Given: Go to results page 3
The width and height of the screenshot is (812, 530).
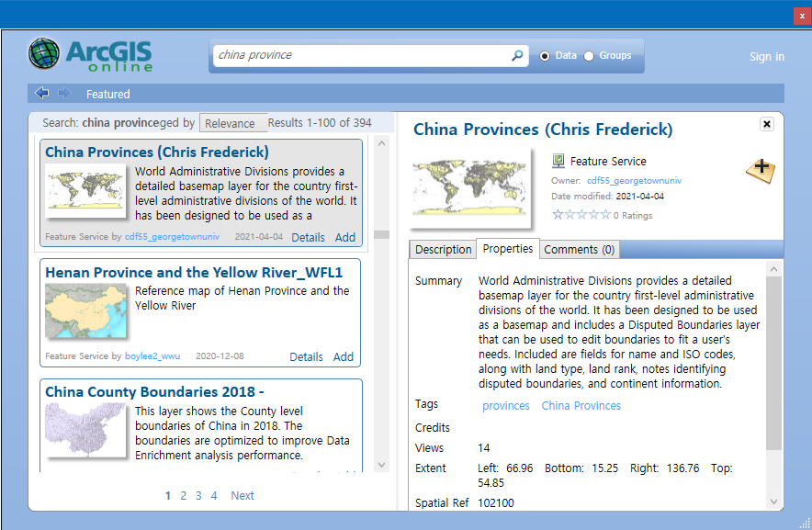Looking at the screenshot, I should pyautogui.click(x=198, y=496).
